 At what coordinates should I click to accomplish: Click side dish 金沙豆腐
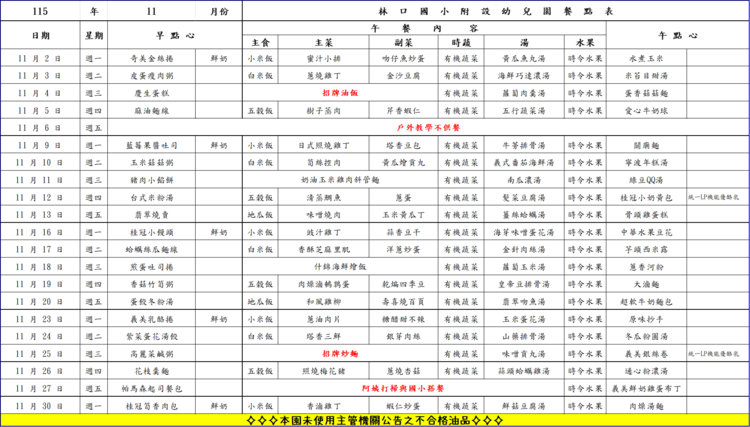tap(403, 76)
